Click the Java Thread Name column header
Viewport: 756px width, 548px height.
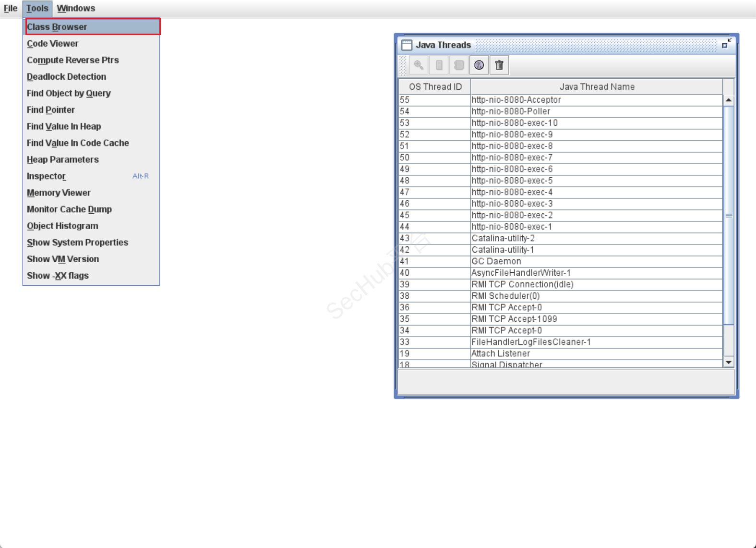click(x=597, y=87)
